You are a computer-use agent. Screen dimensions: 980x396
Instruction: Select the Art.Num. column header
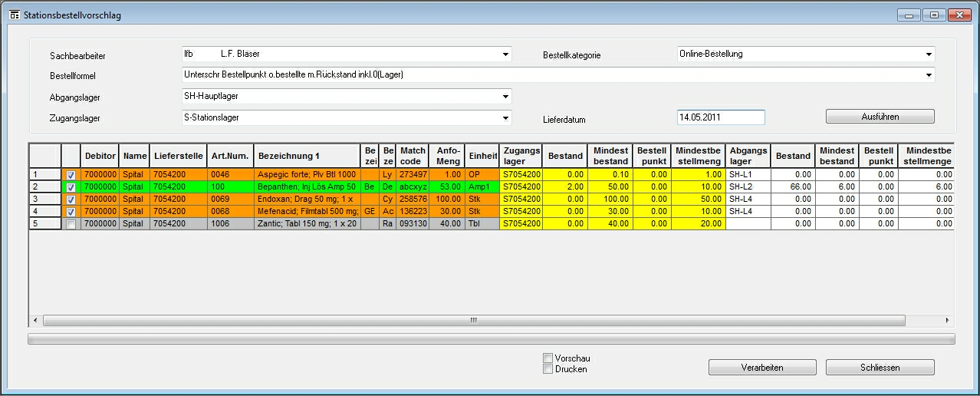click(230, 156)
